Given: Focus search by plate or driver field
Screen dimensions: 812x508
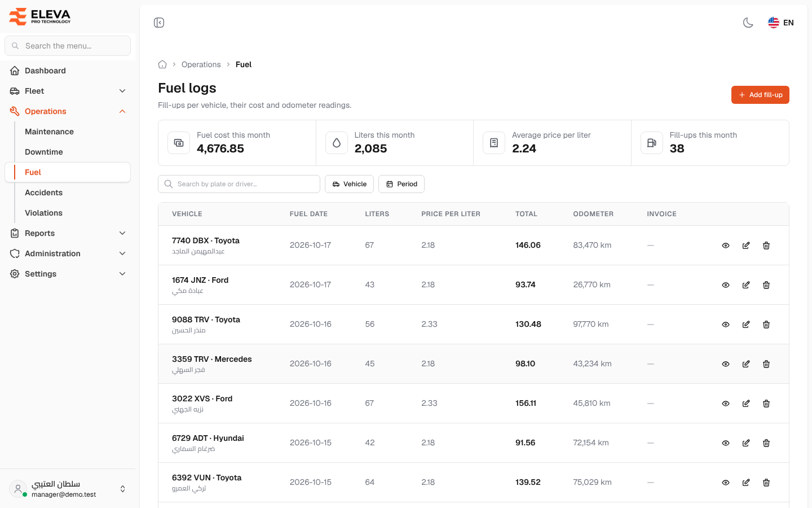Looking at the screenshot, I should click(x=239, y=184).
